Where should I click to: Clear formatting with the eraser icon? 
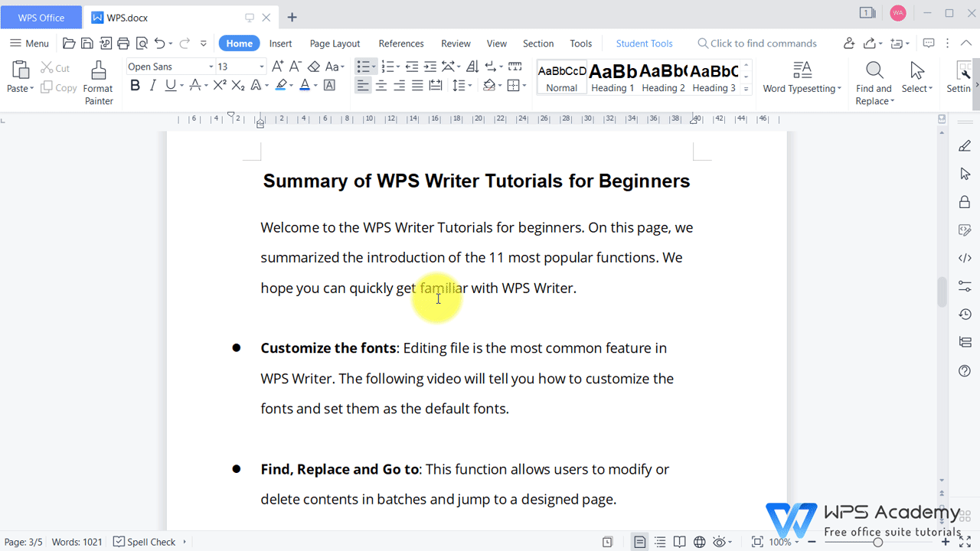coord(314,67)
